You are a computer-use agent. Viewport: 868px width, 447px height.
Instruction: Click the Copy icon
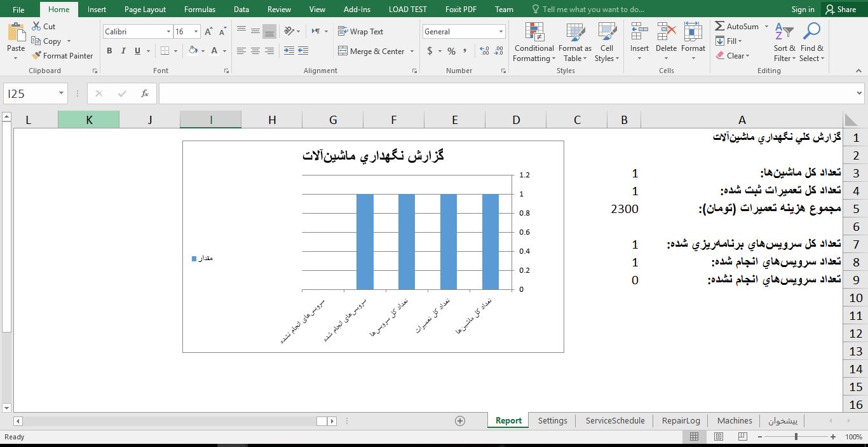(36, 41)
